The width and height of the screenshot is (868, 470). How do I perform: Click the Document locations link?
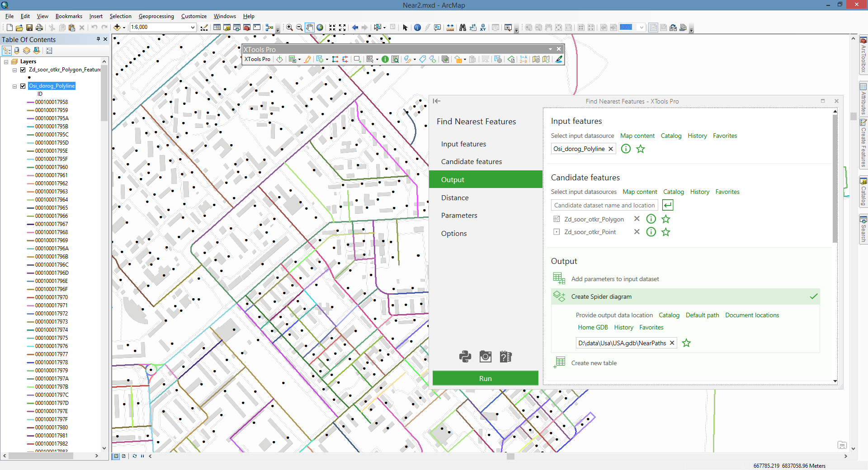[x=752, y=315]
